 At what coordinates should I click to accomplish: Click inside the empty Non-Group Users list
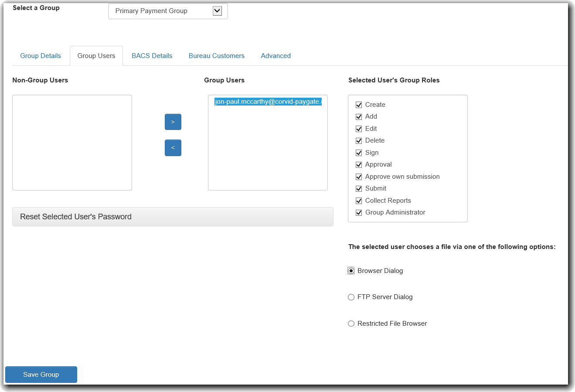(72, 143)
